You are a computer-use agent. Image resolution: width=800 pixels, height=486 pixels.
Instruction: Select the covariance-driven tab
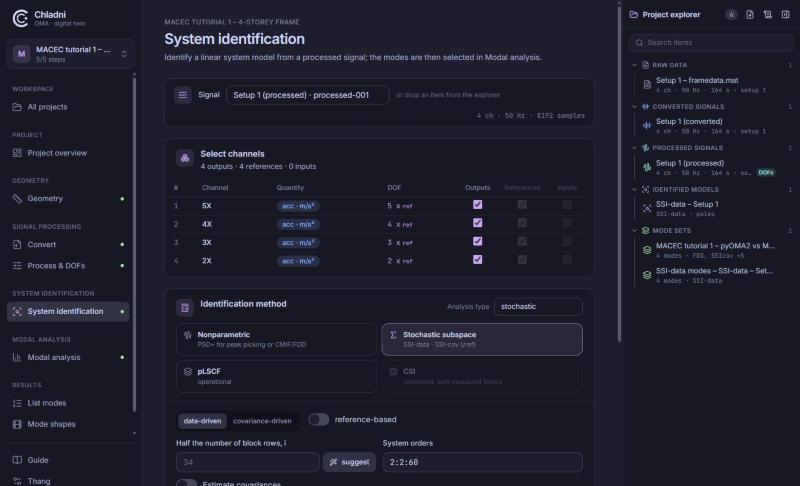(x=262, y=421)
